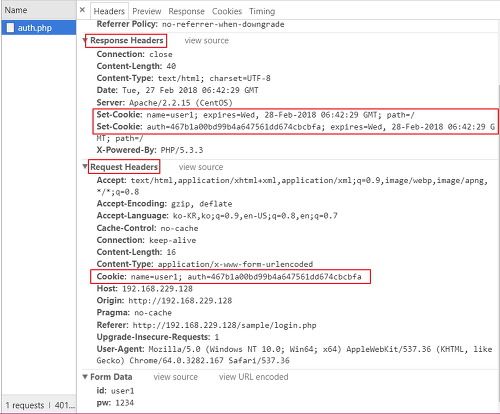Click Origin: http://192.168.229.128 line
The image size is (500, 414).
coord(164,301)
